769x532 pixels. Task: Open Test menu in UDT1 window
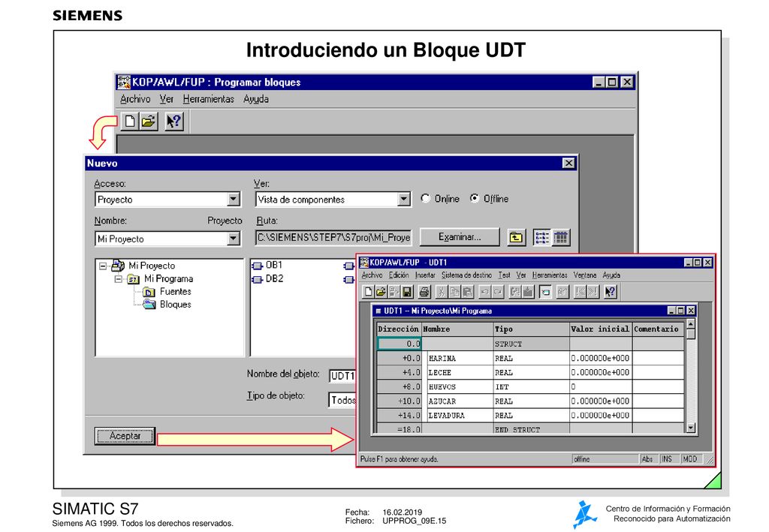(504, 275)
